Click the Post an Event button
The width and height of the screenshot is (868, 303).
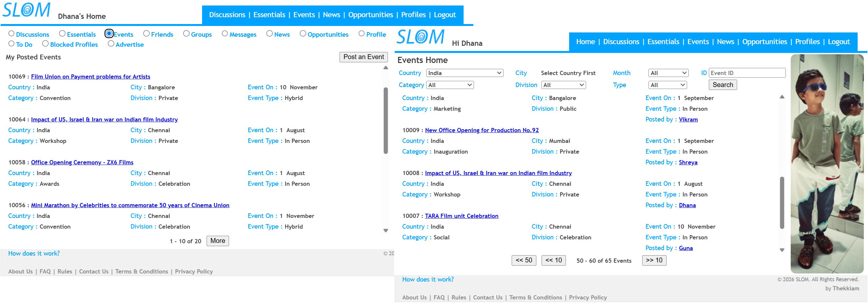tap(364, 57)
